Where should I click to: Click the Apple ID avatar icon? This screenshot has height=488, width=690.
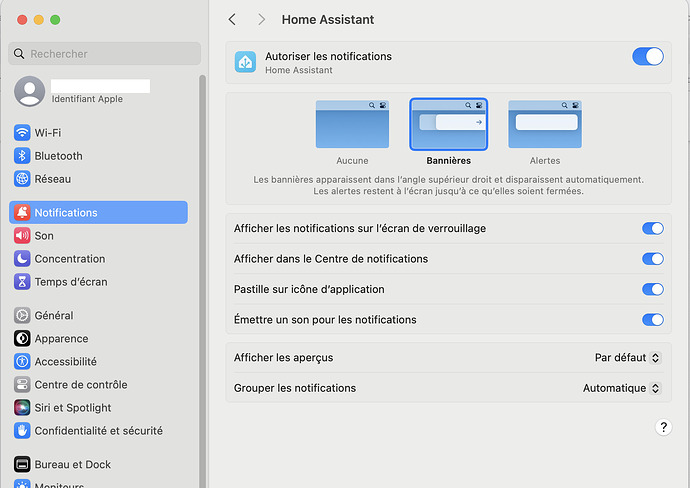coord(29,92)
